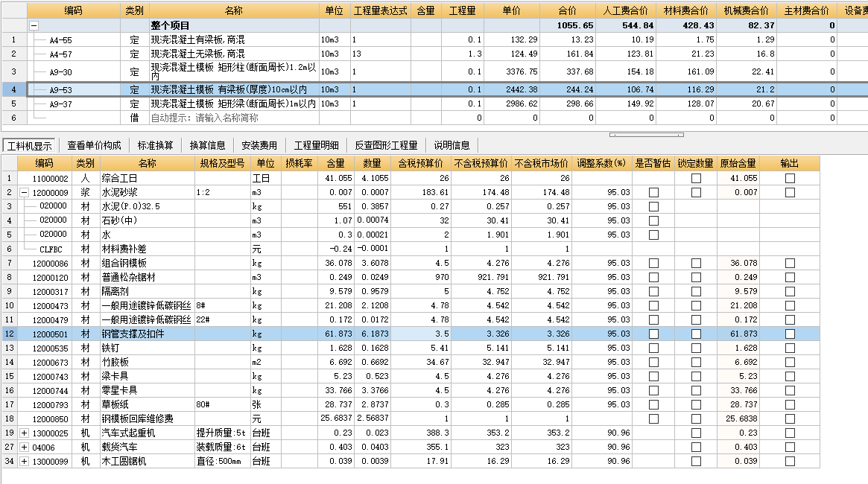Image resolution: width=868 pixels, height=484 pixels.
Task: Click material name 竹胶板
Action: point(115,363)
